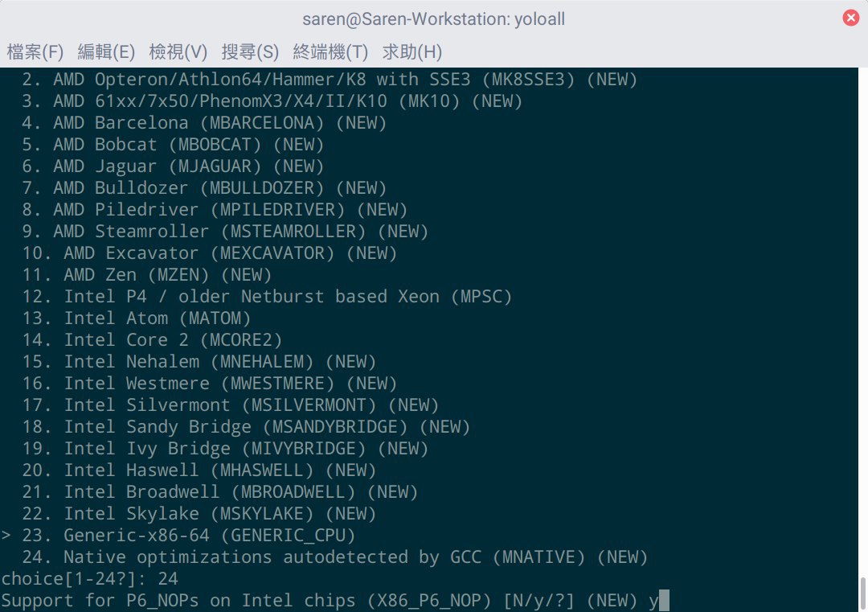Click the Intel Haswell (MHASWELL) entry
The width and height of the screenshot is (868, 612).
pos(199,470)
